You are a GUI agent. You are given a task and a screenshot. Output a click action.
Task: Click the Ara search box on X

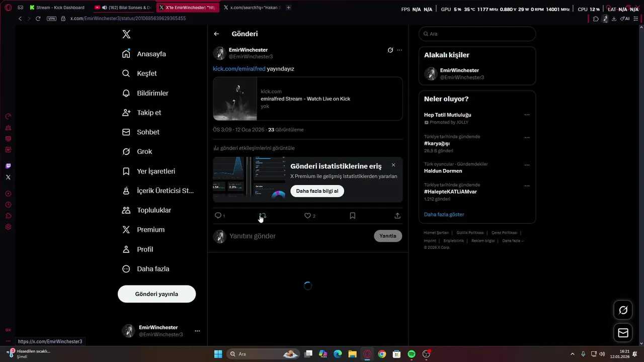[x=477, y=34]
